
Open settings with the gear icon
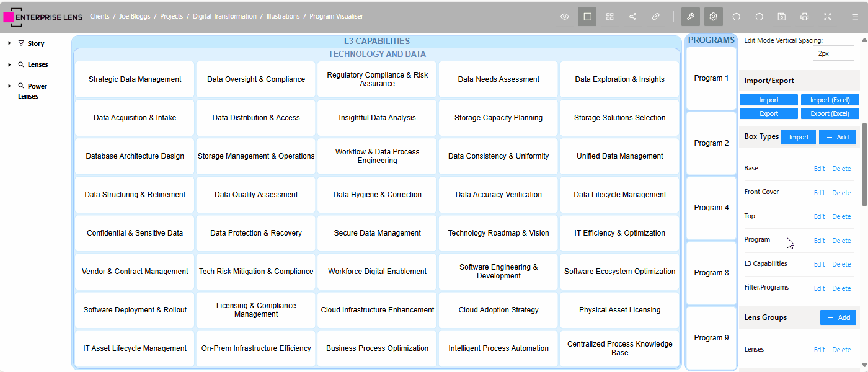pos(714,17)
